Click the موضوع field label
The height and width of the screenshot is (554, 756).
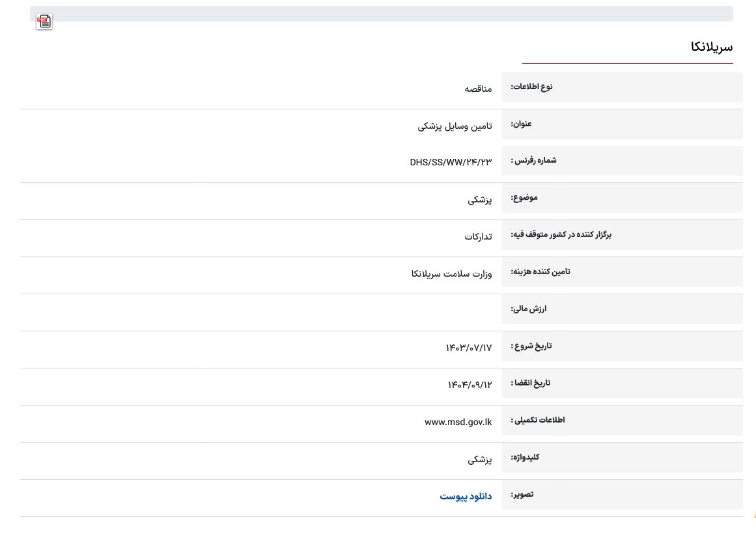pos(524,197)
